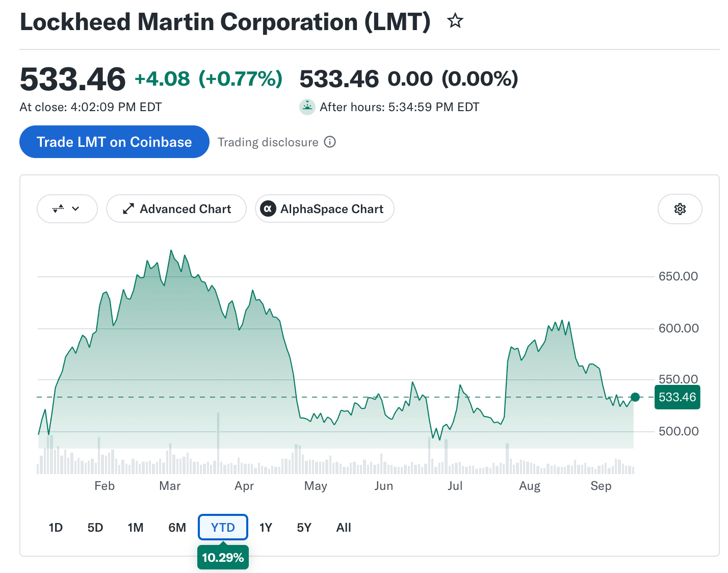Add LMT to watchlist with star icon
Image resolution: width=728 pixels, height=573 pixels.
455,21
